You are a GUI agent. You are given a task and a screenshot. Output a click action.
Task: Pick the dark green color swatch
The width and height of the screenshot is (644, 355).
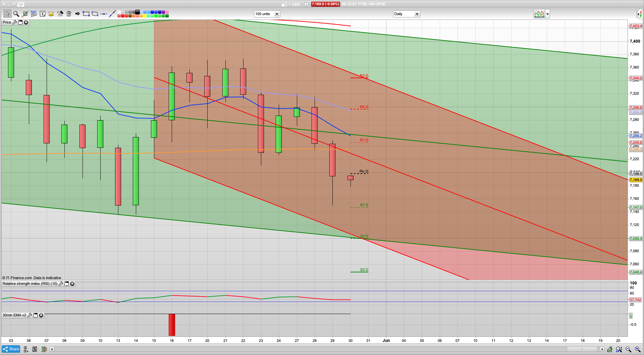click(167, 16)
